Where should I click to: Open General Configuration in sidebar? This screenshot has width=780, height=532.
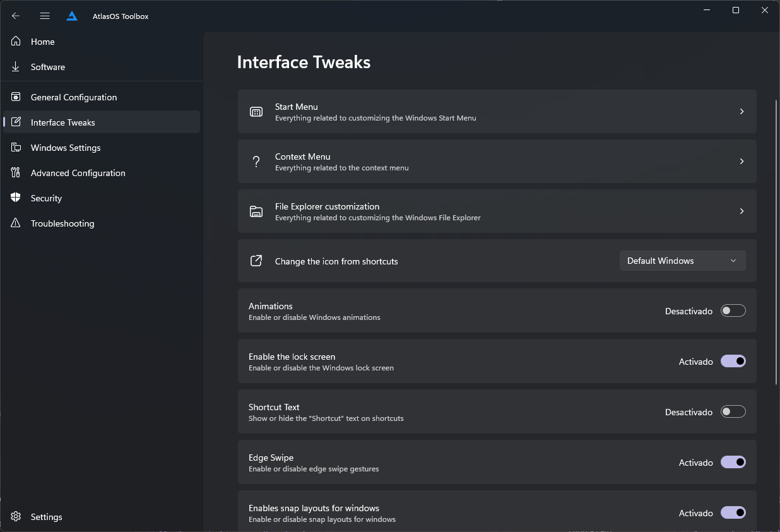pos(74,97)
